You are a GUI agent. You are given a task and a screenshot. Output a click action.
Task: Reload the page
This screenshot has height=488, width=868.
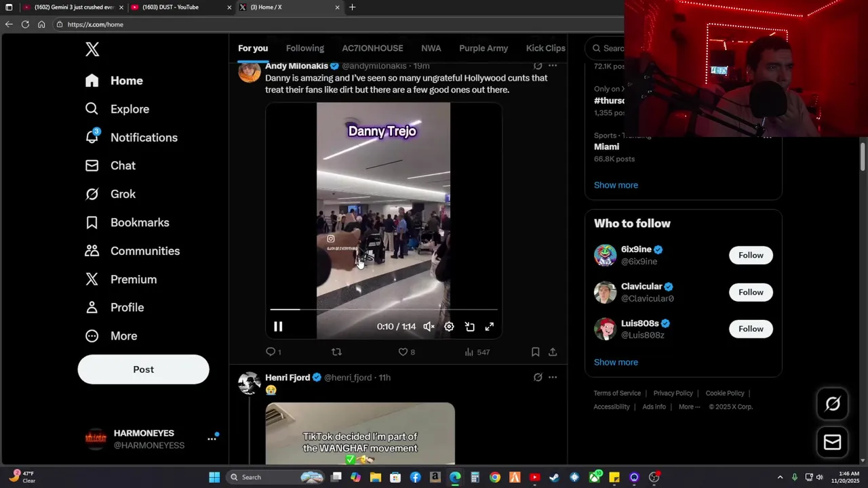pos(25,24)
